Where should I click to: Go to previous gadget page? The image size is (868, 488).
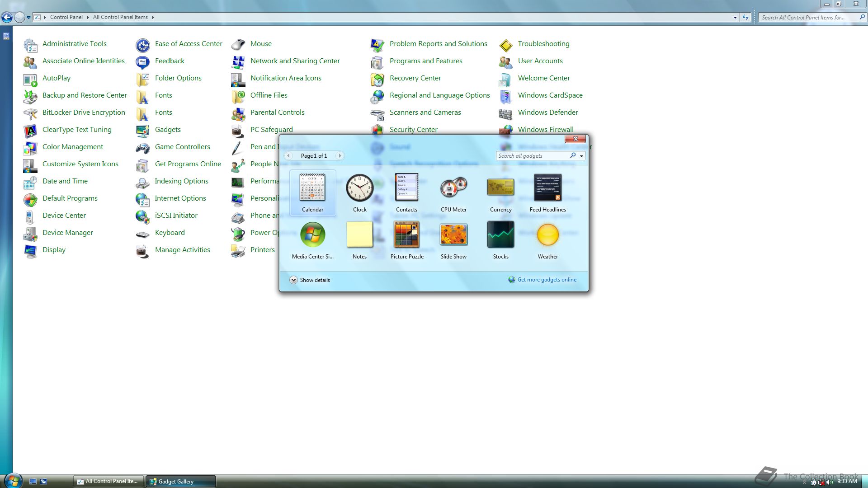click(288, 155)
